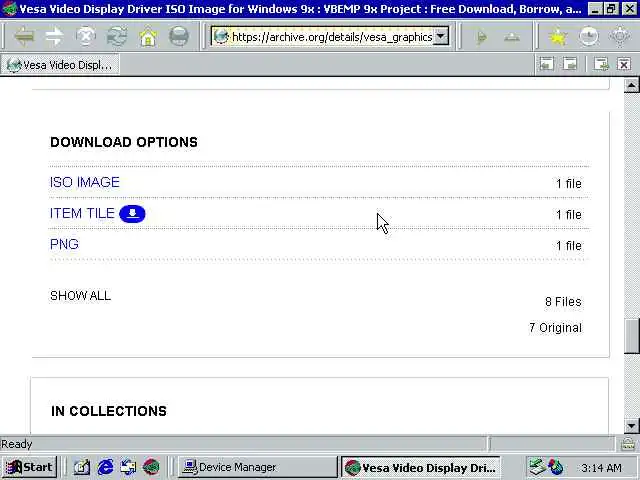Open the Windows Start menu

29,467
